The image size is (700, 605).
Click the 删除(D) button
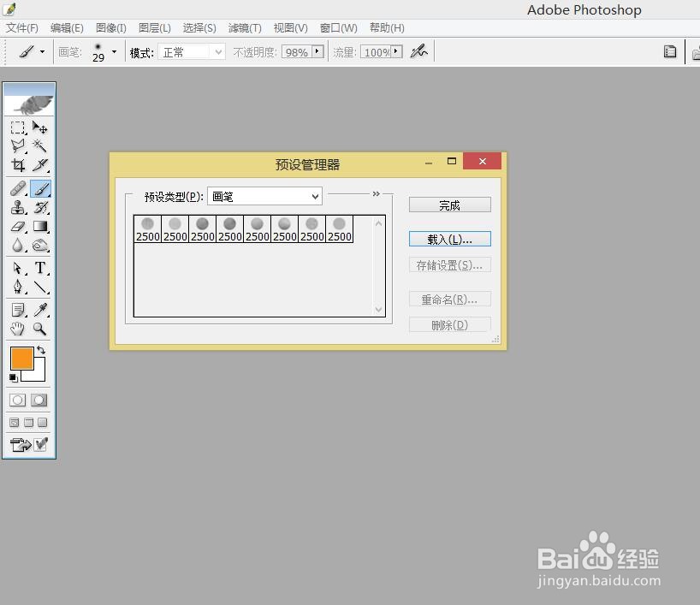point(449,324)
